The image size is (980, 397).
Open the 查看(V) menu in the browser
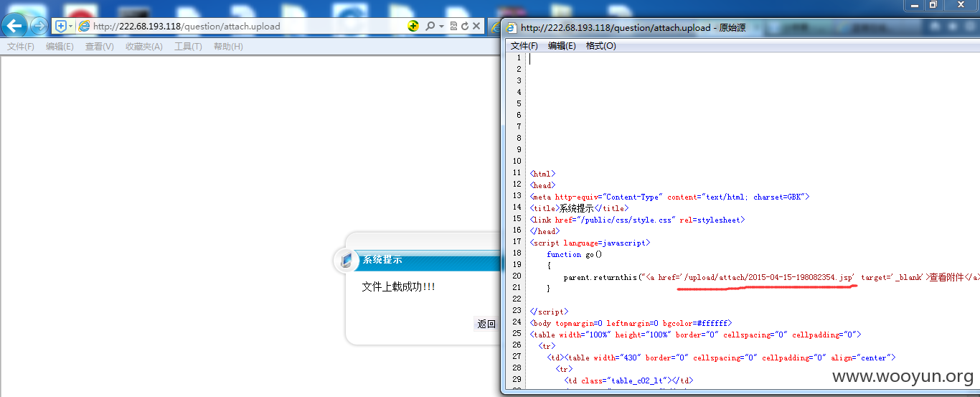(99, 46)
